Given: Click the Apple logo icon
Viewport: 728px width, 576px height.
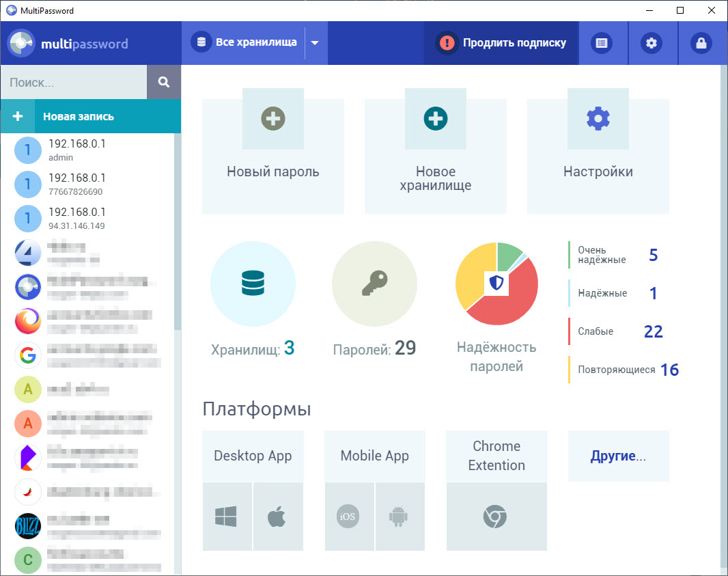Looking at the screenshot, I should 278,517.
